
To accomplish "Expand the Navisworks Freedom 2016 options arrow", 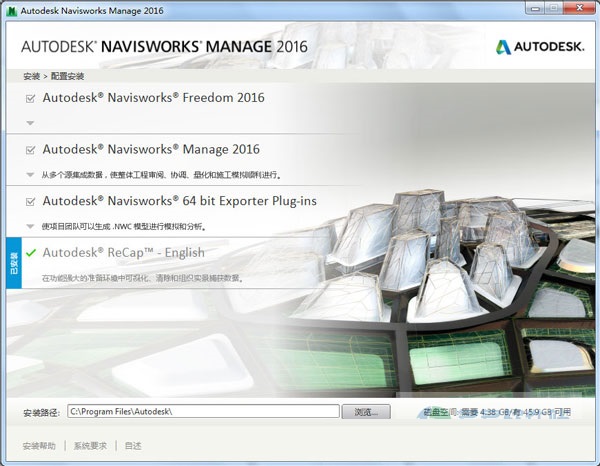I will pyautogui.click(x=30, y=123).
